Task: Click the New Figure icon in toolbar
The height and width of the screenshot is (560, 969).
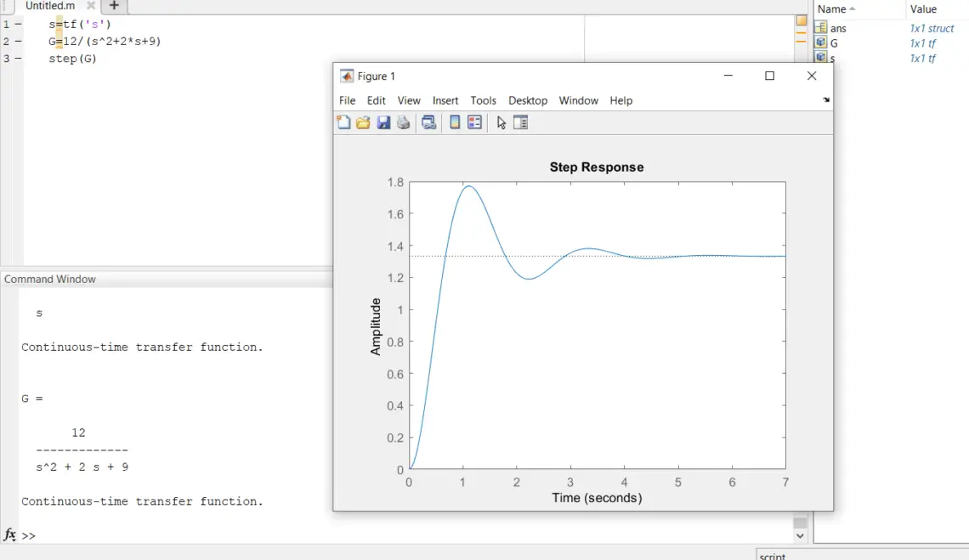Action: tap(343, 122)
